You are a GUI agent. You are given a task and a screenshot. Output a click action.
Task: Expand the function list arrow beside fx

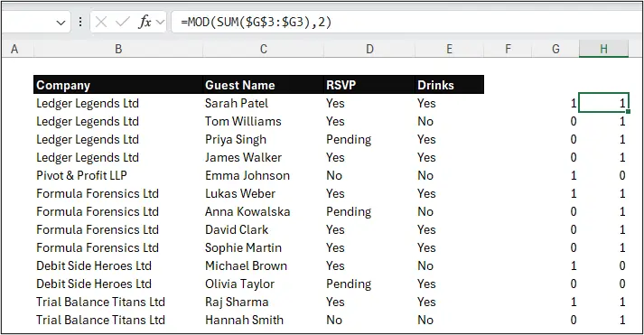tap(161, 22)
